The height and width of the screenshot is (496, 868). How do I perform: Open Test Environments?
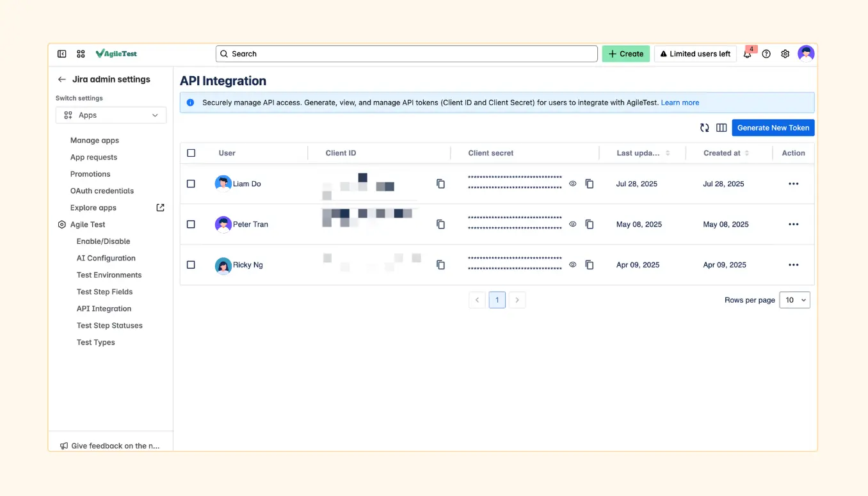point(109,275)
